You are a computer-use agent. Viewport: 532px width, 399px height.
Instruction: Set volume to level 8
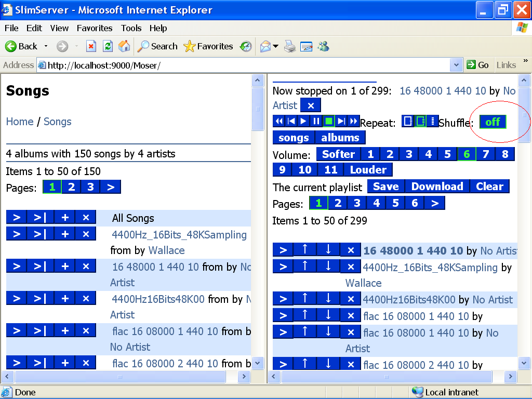(x=504, y=154)
